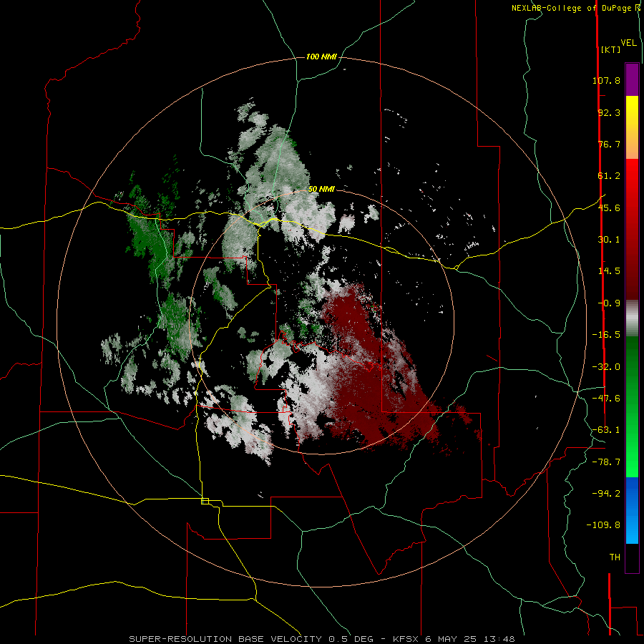Click the 0.5 DEG elevation angle in the caption
This screenshot has height=644, width=644.
point(351,639)
